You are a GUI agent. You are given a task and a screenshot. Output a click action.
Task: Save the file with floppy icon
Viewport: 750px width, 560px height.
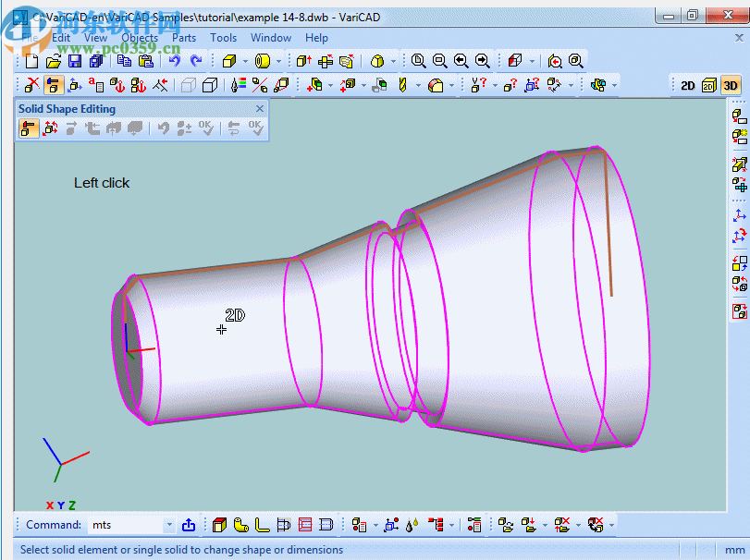[x=75, y=61]
